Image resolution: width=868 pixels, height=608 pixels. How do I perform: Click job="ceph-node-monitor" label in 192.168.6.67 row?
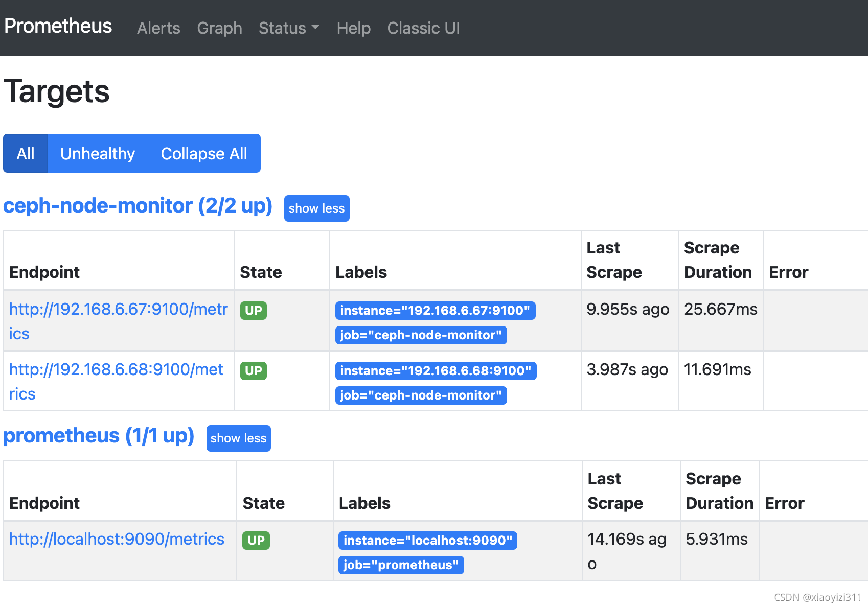[x=421, y=335]
